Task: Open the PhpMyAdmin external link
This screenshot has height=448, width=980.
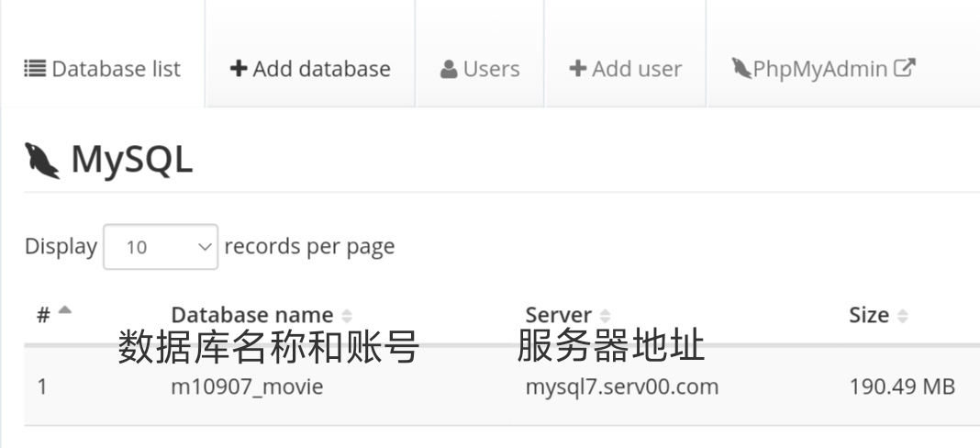Action: pos(822,69)
